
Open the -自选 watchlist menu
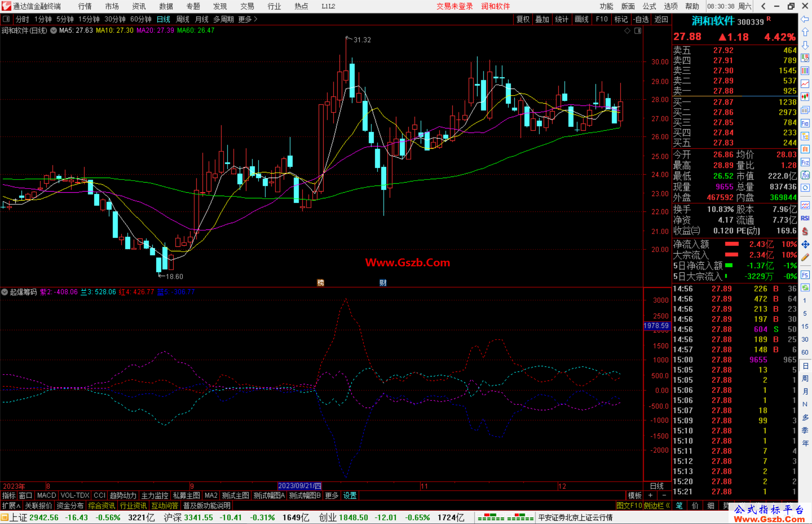[x=641, y=19]
